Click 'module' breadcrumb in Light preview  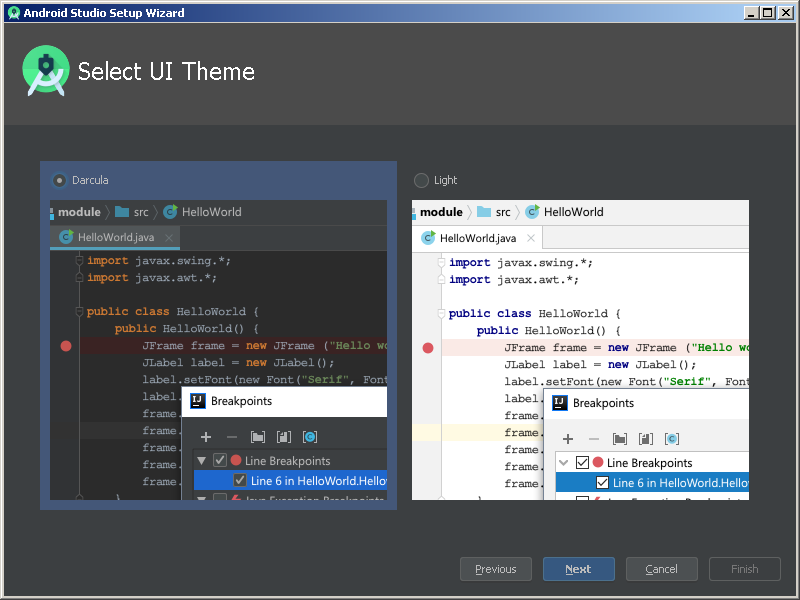441,212
